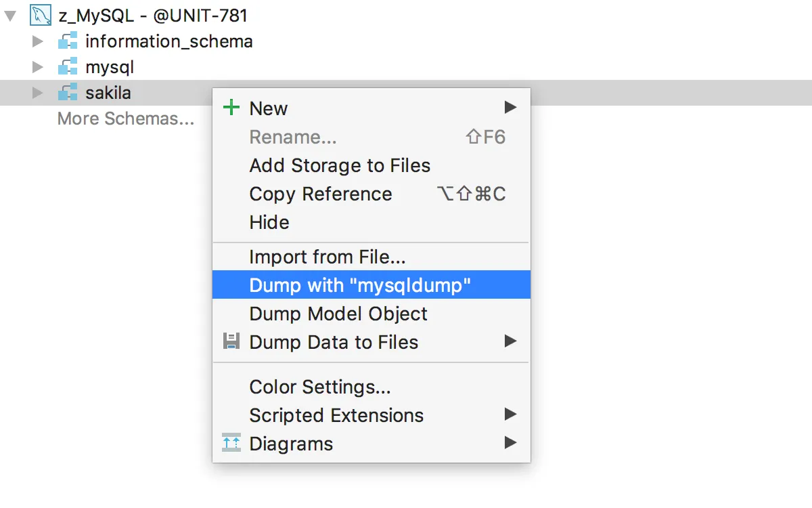Click the Diagrams menu icon

pyautogui.click(x=231, y=444)
